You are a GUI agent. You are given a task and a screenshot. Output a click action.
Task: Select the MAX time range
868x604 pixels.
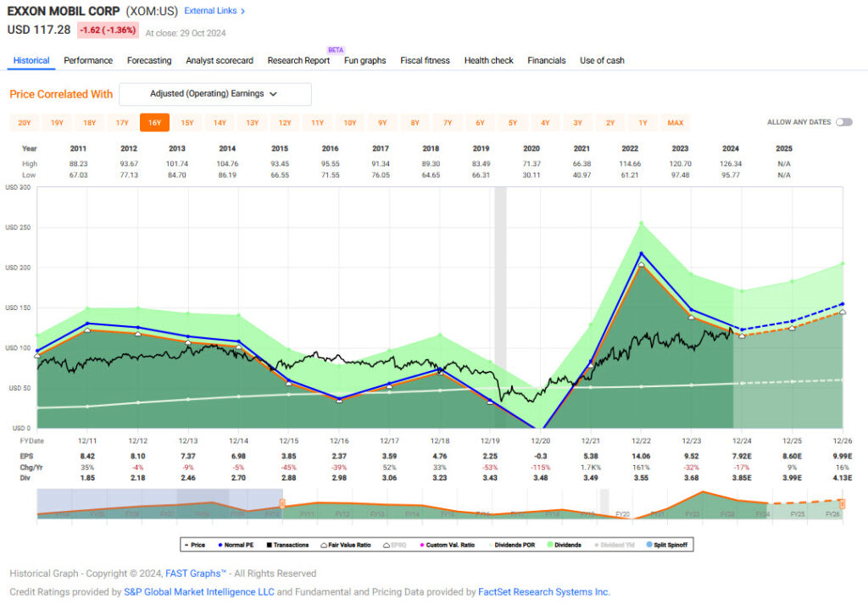[676, 123]
